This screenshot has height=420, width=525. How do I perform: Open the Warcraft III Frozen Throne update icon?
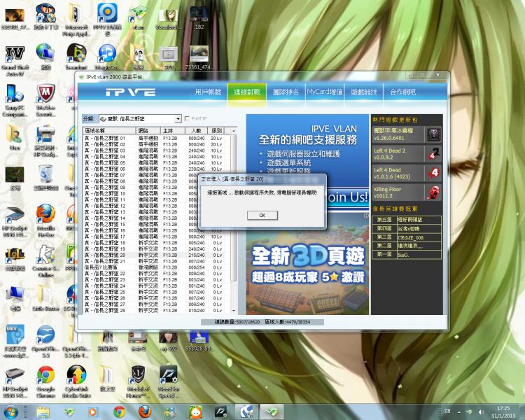click(x=434, y=134)
